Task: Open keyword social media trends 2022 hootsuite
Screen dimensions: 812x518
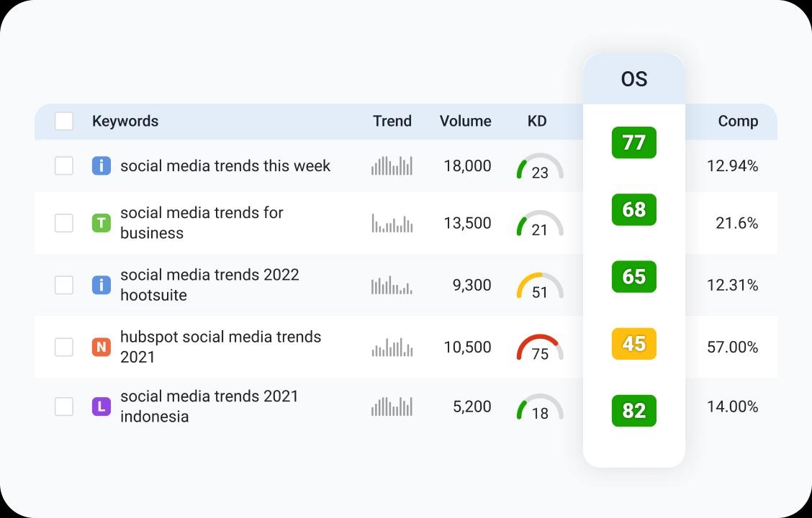Action: tap(209, 285)
